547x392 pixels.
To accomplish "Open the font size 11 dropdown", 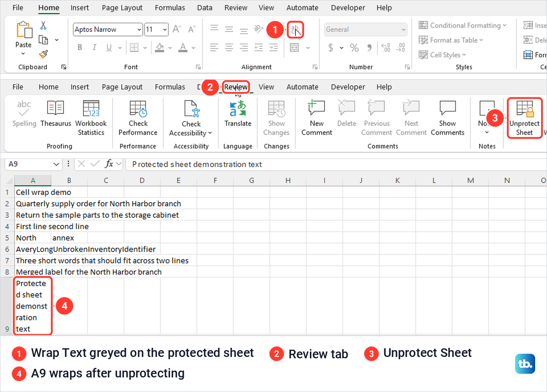I will coord(164,30).
